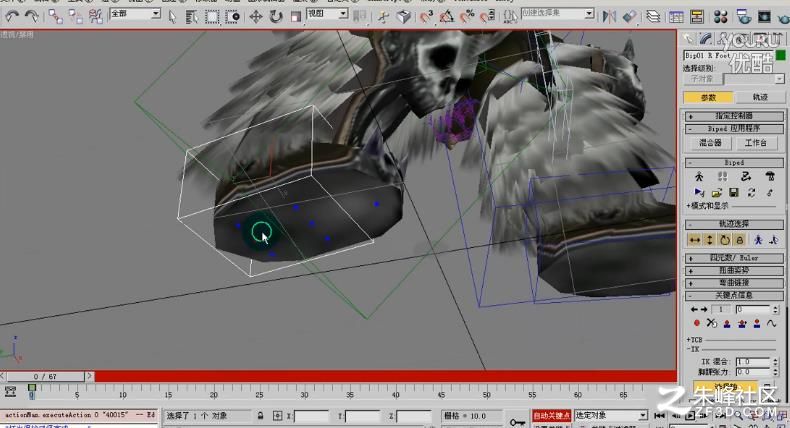This screenshot has height=428, width=790.
Task: Click Lock COM Keying icon
Action: 740,240
